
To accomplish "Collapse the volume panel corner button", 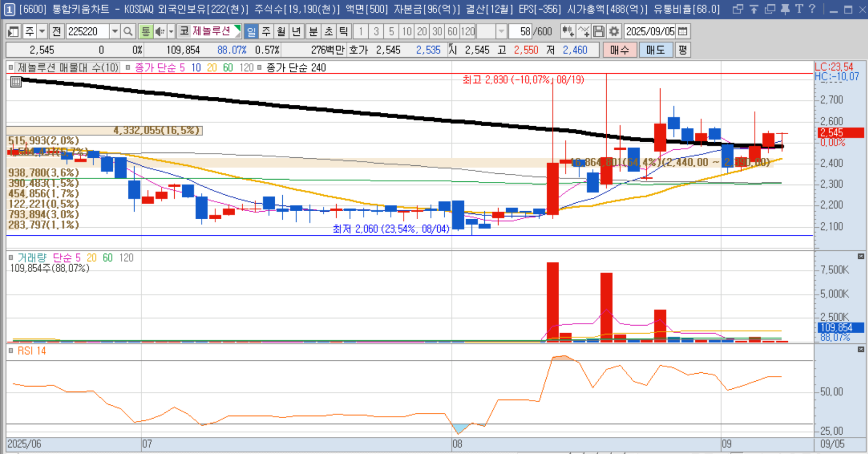I will click(861, 257).
